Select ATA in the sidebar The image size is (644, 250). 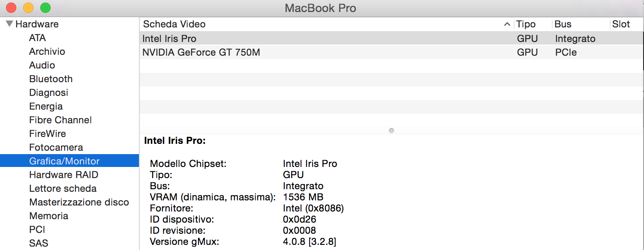click(37, 38)
